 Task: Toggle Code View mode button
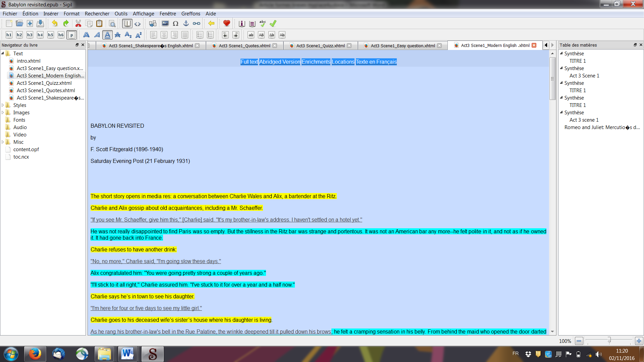coord(138,23)
